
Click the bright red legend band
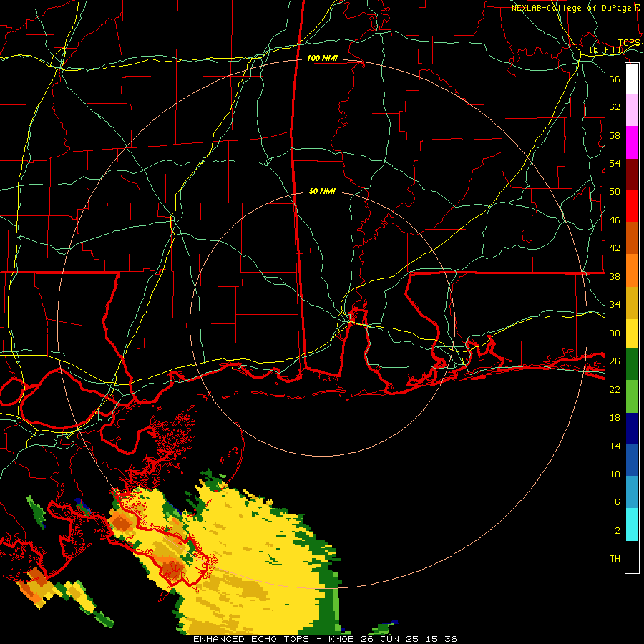pyautogui.click(x=632, y=206)
